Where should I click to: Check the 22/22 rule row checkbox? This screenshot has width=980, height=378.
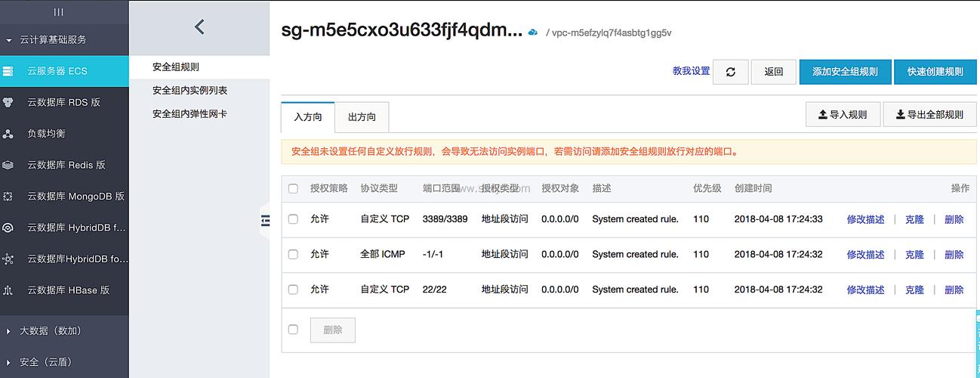(x=293, y=290)
